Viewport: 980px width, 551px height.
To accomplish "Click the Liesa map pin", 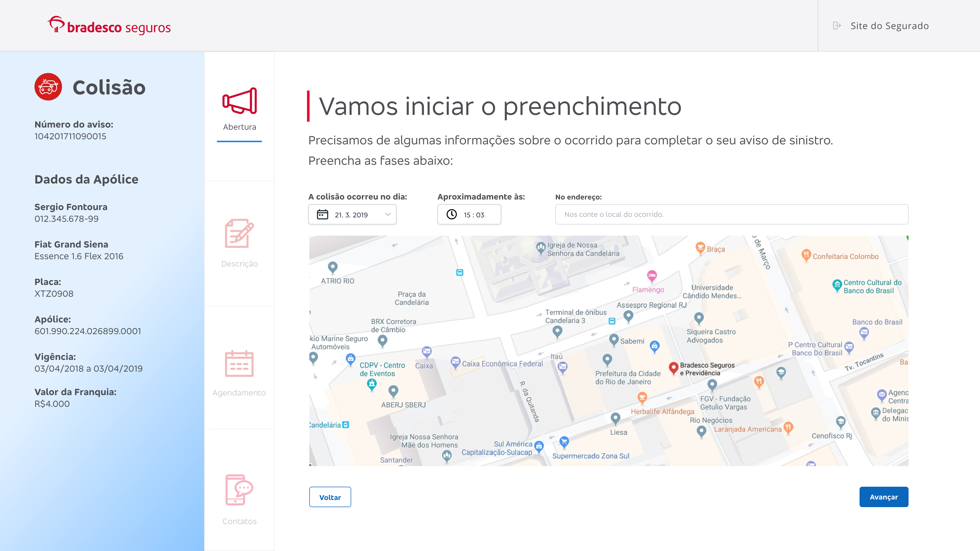I will pos(615,419).
